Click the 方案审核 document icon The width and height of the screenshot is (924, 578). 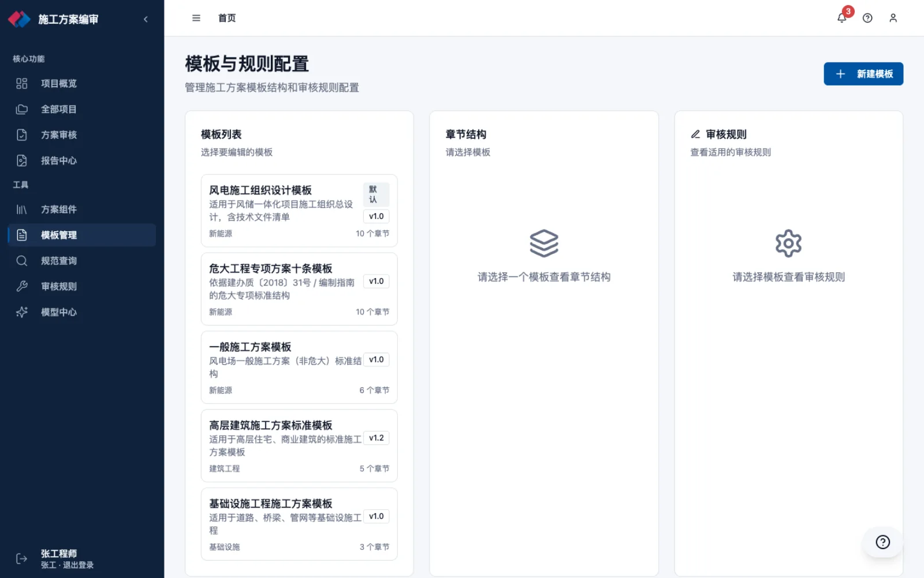coord(22,135)
